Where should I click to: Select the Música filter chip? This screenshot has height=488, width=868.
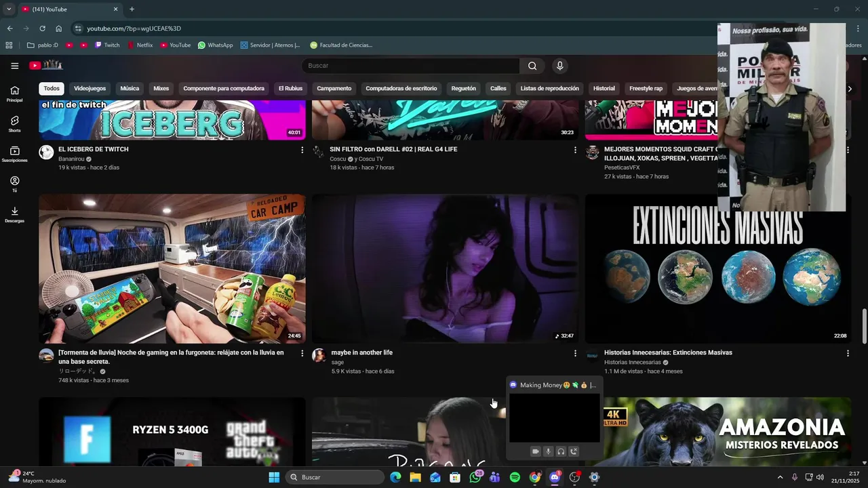point(130,89)
